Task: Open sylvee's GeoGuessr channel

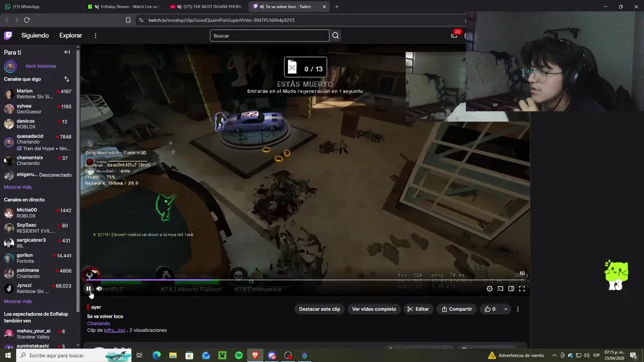Action: [x=38, y=109]
